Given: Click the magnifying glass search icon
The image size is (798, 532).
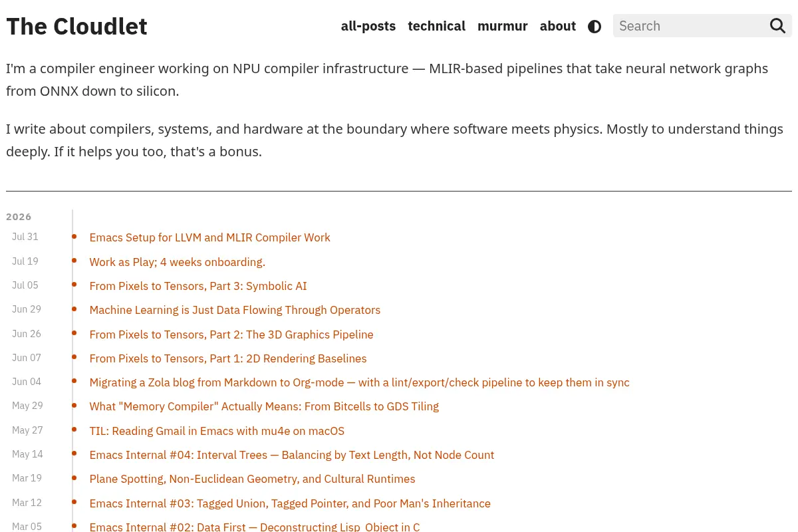Looking at the screenshot, I should [777, 26].
